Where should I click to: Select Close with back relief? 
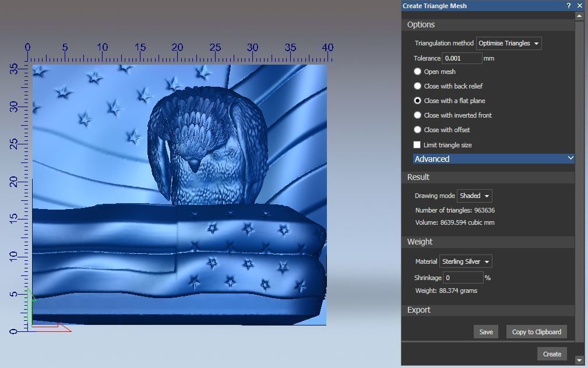click(x=417, y=86)
